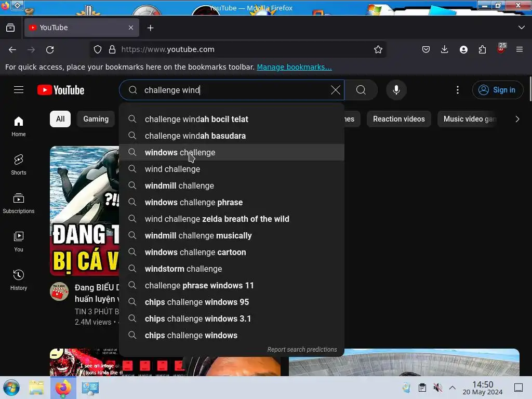Expand the list all tabs chevron
This screenshot has height=399, width=532.
coord(522,28)
